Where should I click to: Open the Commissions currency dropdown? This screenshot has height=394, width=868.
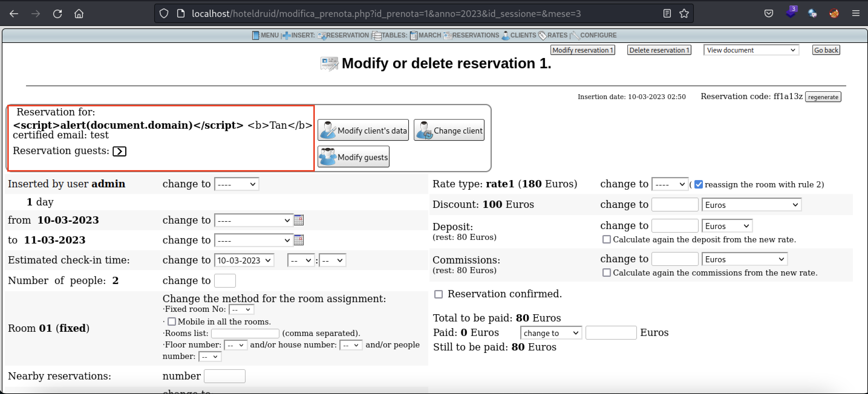(744, 259)
